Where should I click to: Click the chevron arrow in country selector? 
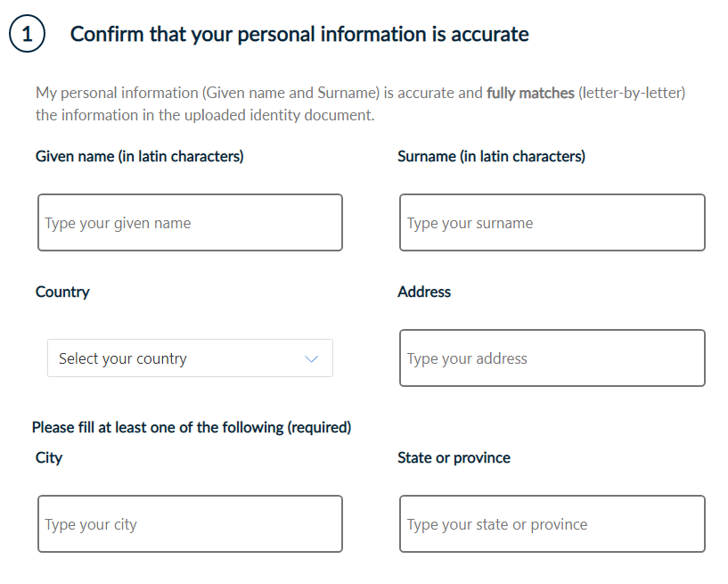coord(311,359)
